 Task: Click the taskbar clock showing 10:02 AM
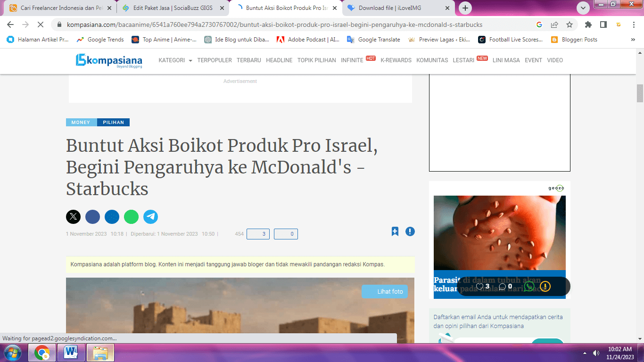click(x=620, y=353)
